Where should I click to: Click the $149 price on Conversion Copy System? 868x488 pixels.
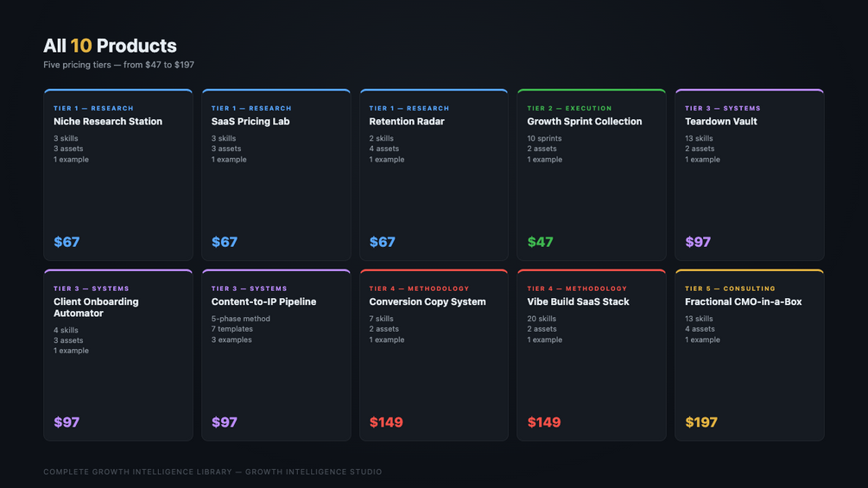click(x=386, y=422)
